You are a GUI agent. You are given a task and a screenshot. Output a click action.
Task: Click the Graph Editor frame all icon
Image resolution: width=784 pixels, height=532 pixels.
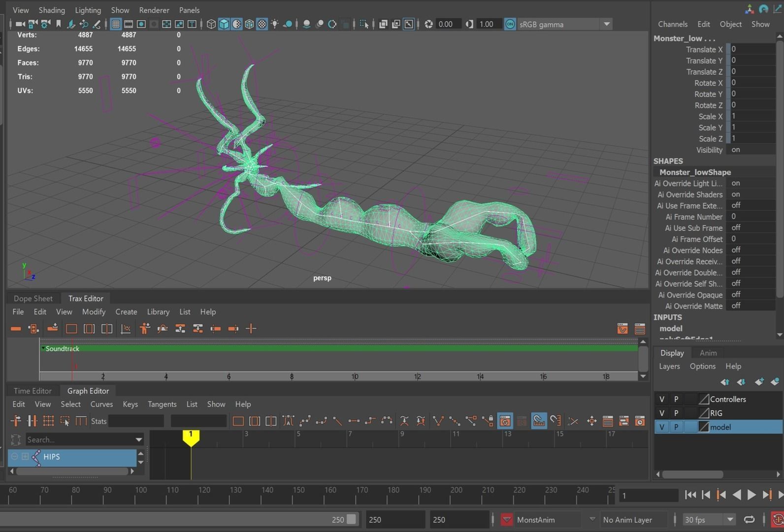238,421
